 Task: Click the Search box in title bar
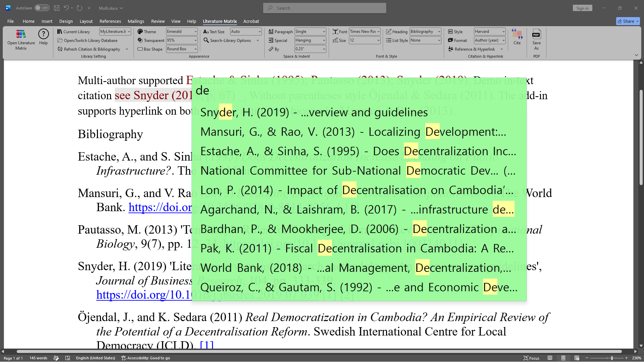coord(325,8)
